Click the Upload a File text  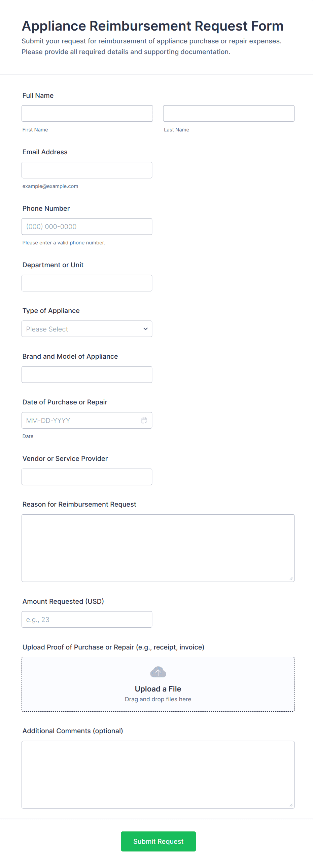tap(158, 689)
